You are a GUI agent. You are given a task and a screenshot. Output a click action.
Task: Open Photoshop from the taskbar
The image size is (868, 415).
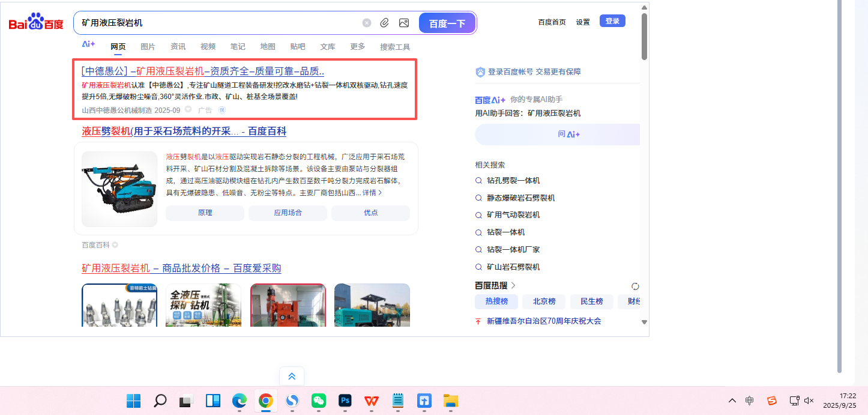[x=345, y=401]
